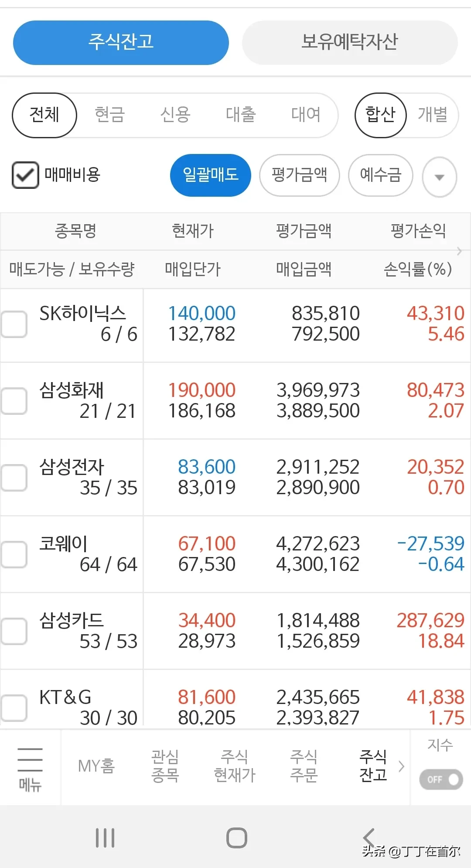471x868 pixels.
Task: Switch to the 보유예탁자산 tab
Action: point(350,42)
